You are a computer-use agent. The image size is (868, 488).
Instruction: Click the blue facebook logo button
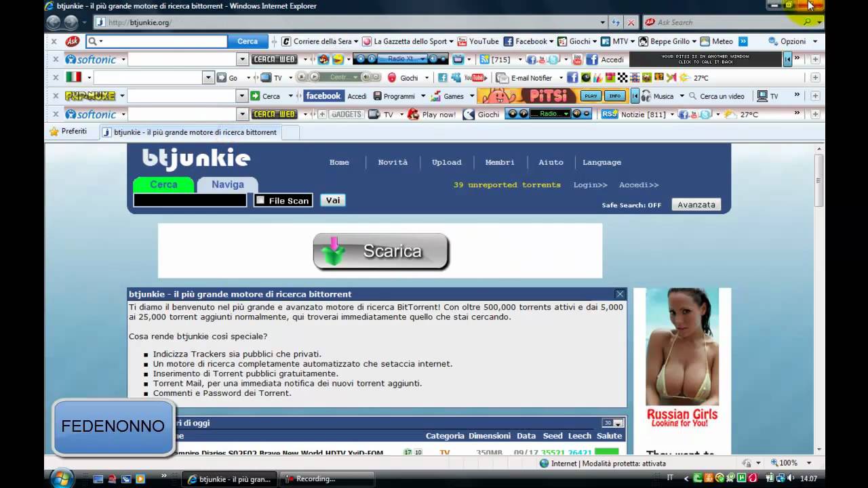pyautogui.click(x=323, y=96)
